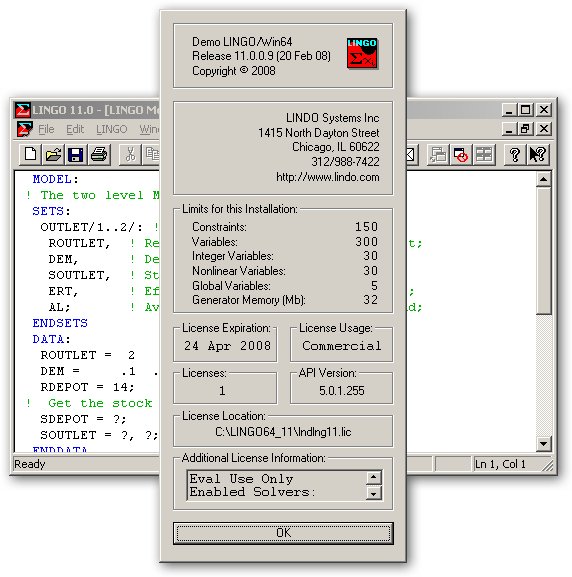The height and width of the screenshot is (577, 572).
Task: Activate context help arrow-question icon
Action: click(x=537, y=154)
